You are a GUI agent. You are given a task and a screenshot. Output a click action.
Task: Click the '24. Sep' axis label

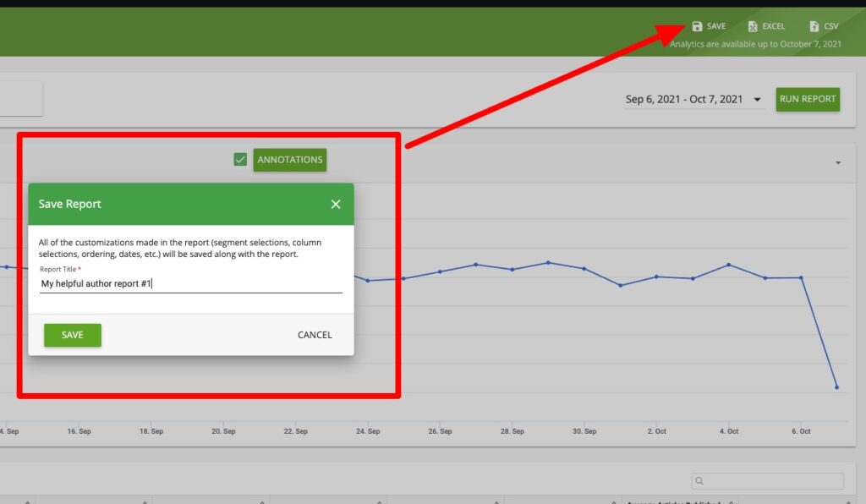tap(368, 431)
